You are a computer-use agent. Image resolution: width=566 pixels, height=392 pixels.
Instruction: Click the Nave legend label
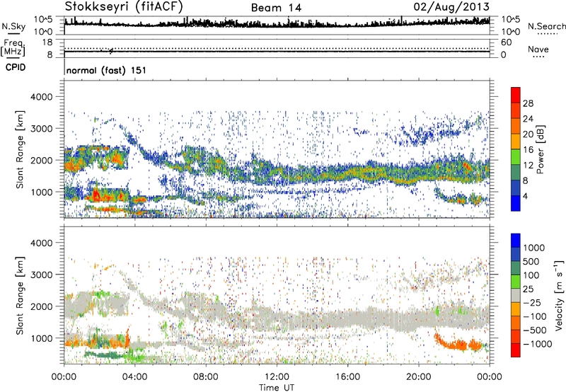(x=538, y=49)
